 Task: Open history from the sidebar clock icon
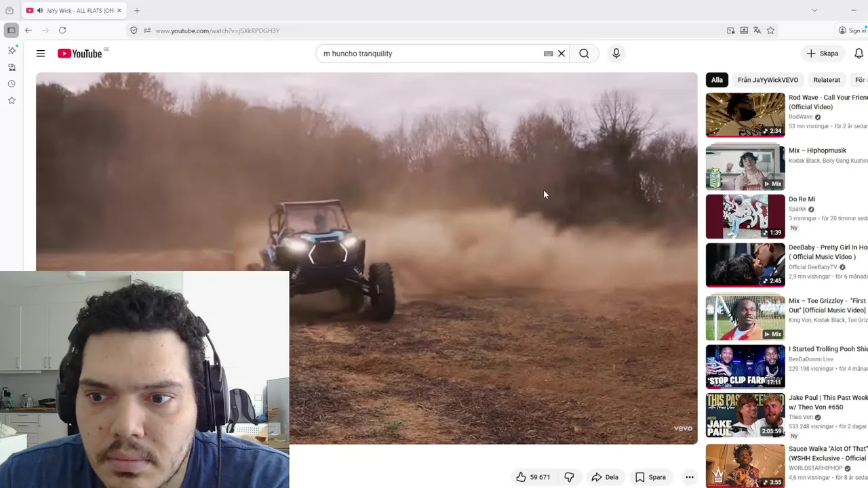pos(12,84)
